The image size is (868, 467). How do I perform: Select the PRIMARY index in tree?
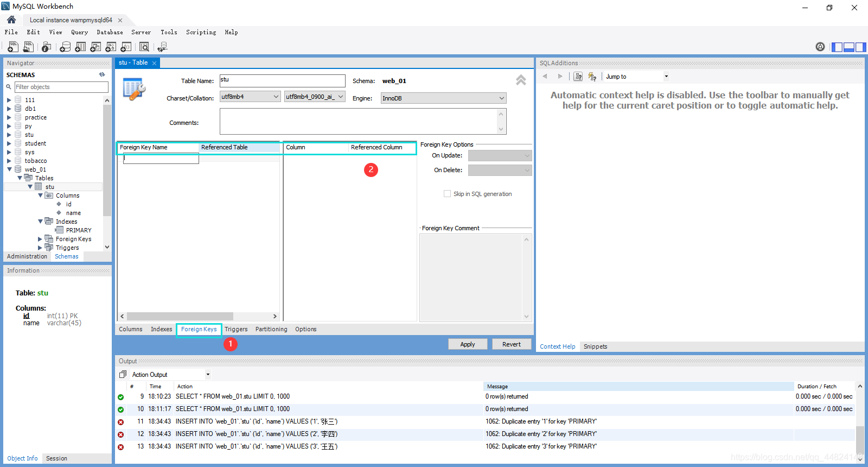(x=78, y=230)
